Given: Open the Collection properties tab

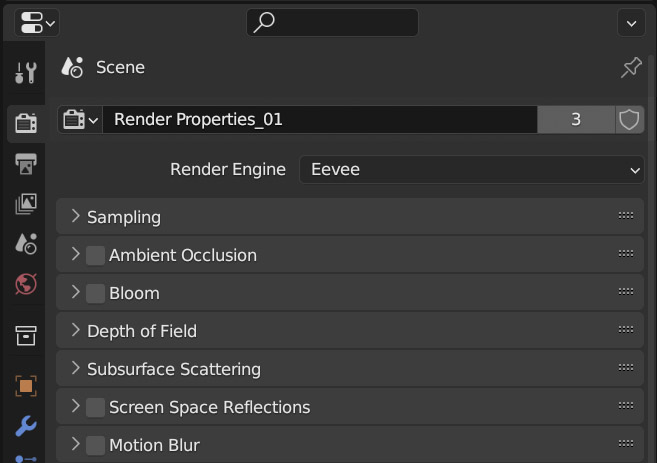Looking at the screenshot, I should coord(26,336).
